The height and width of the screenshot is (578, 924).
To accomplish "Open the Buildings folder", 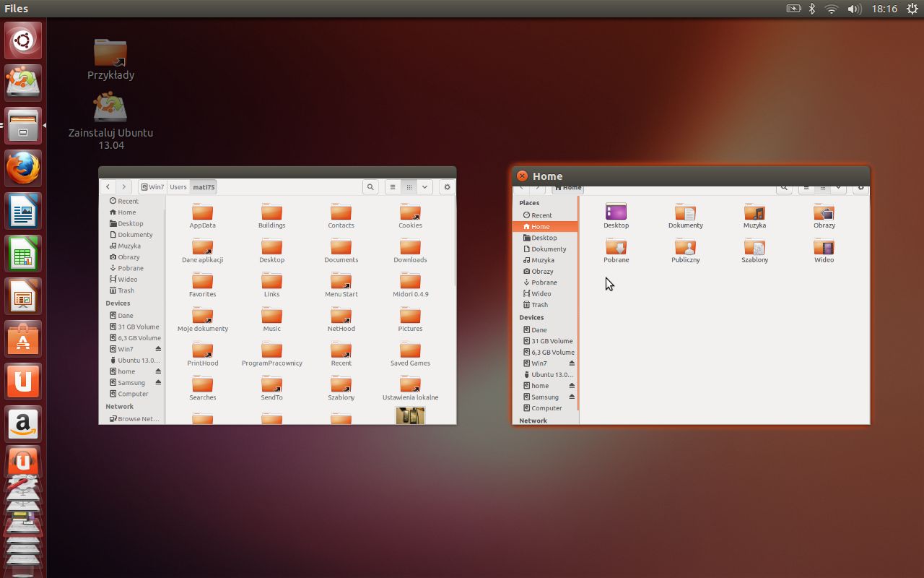I will click(271, 216).
